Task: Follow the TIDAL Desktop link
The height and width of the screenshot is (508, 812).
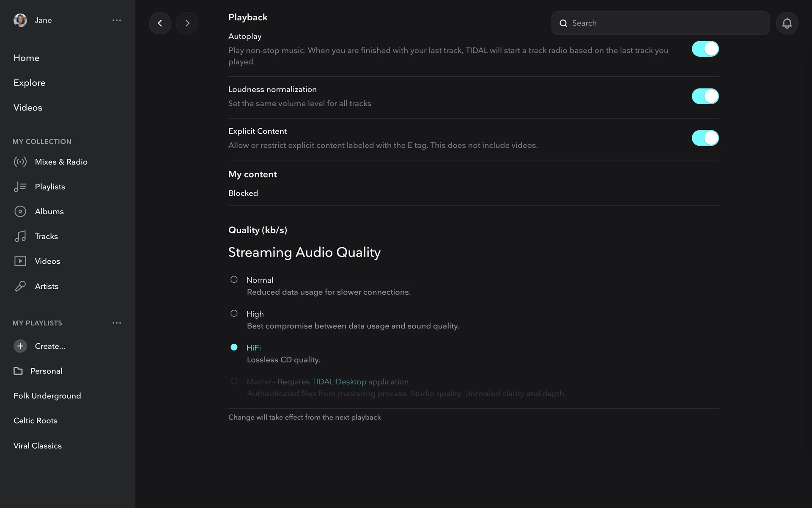Action: (x=339, y=381)
